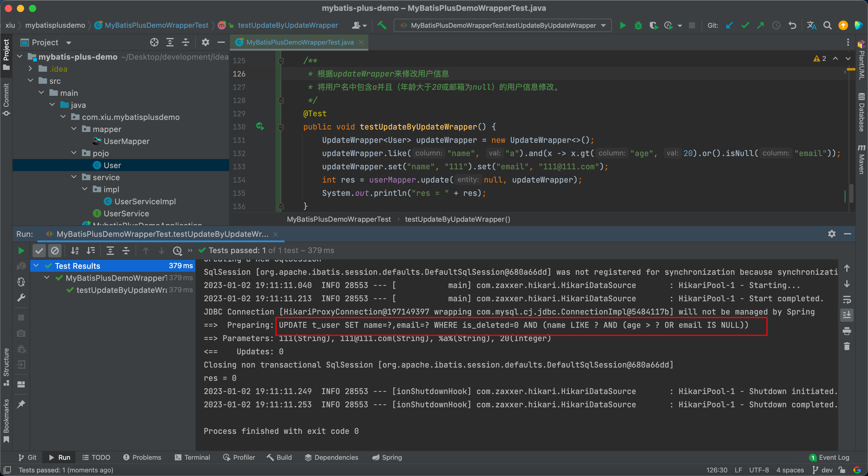
Task: Open profiler run options dropdown arrow
Action: coord(680,26)
